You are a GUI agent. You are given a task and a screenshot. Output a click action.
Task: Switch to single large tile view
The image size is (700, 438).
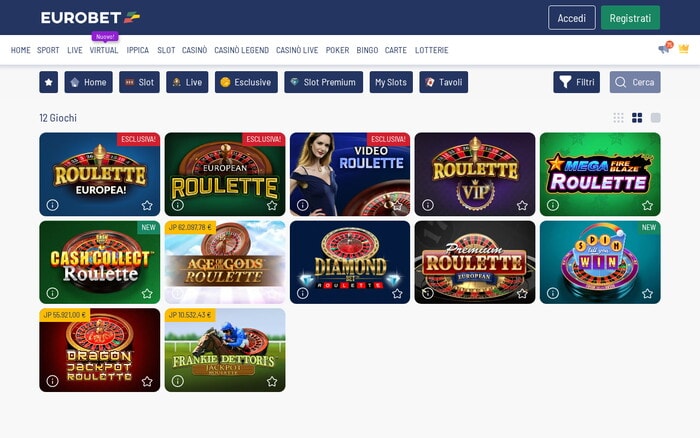point(655,118)
